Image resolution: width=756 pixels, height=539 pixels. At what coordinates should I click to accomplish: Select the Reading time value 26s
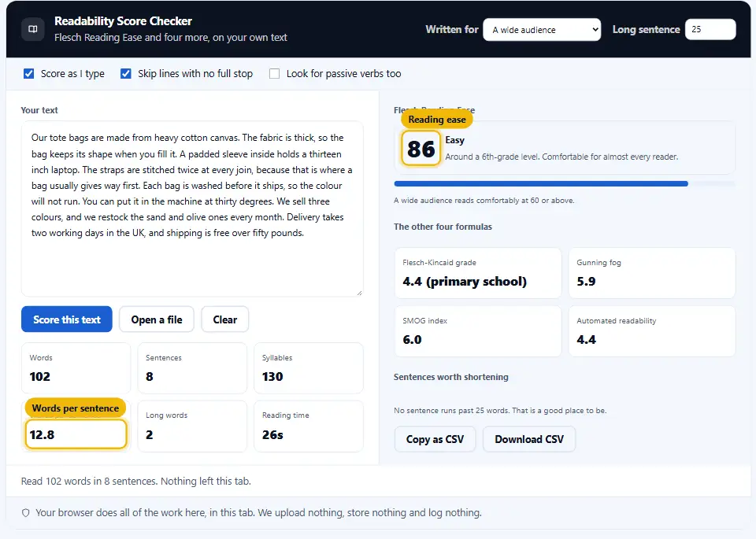tap(272, 435)
